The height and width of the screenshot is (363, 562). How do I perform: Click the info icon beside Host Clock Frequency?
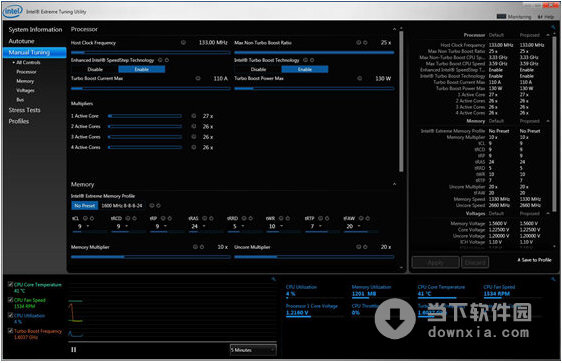tap(183, 42)
